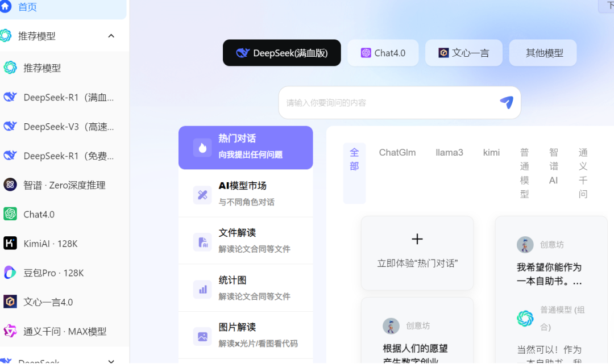Image resolution: width=614 pixels, height=364 pixels.
Task: Click the DeepSeek-R1（免费 whale icon
Action: 10,156
